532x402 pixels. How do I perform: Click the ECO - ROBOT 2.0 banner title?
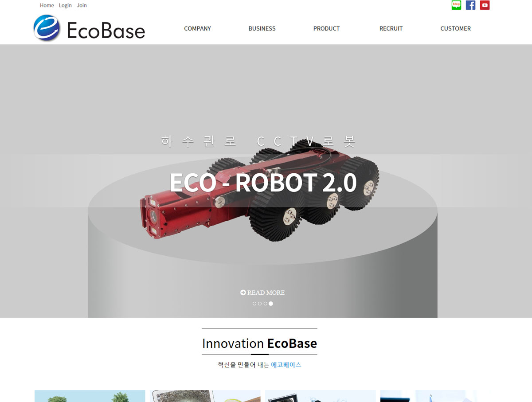click(263, 183)
